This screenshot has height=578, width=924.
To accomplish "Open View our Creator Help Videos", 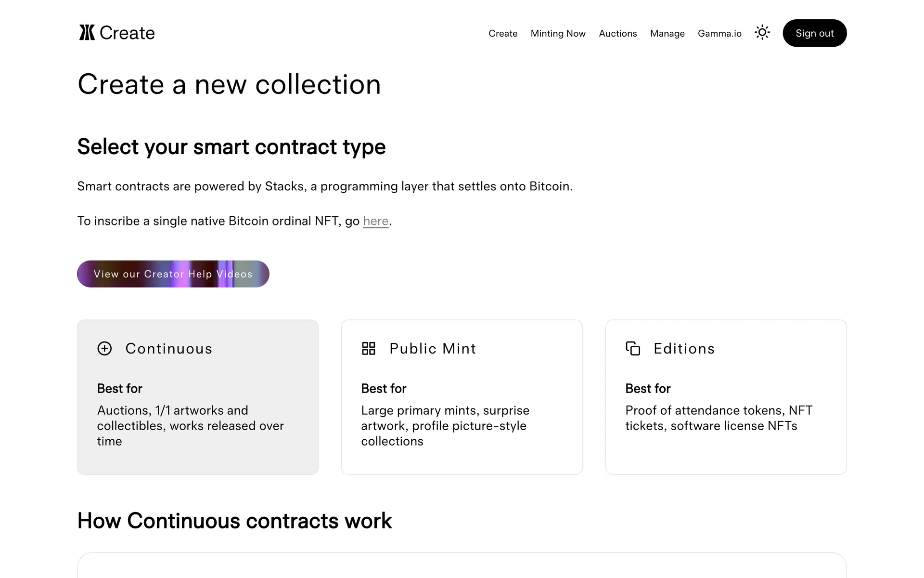I will click(x=173, y=274).
